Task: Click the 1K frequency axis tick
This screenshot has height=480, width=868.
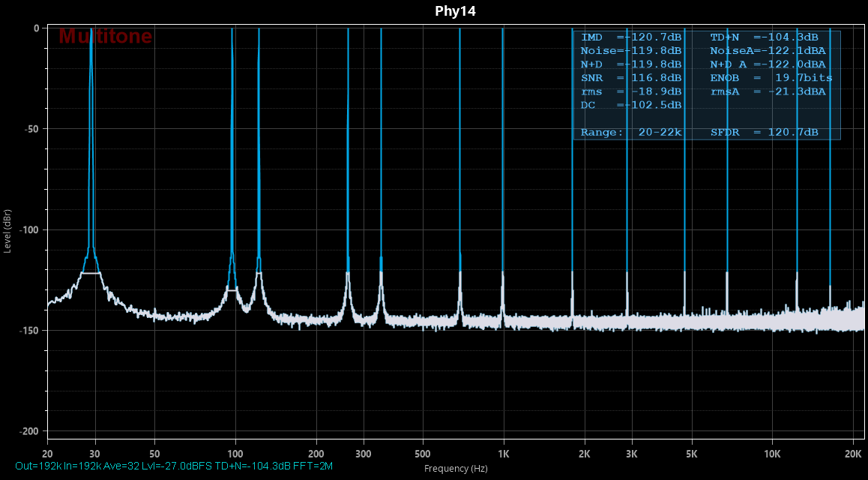Action: pos(504,454)
